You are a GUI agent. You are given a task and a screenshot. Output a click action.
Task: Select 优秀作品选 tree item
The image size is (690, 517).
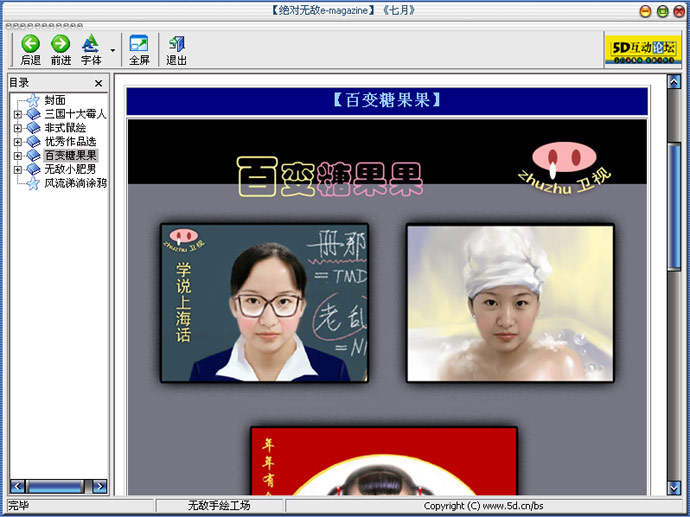click(70, 142)
